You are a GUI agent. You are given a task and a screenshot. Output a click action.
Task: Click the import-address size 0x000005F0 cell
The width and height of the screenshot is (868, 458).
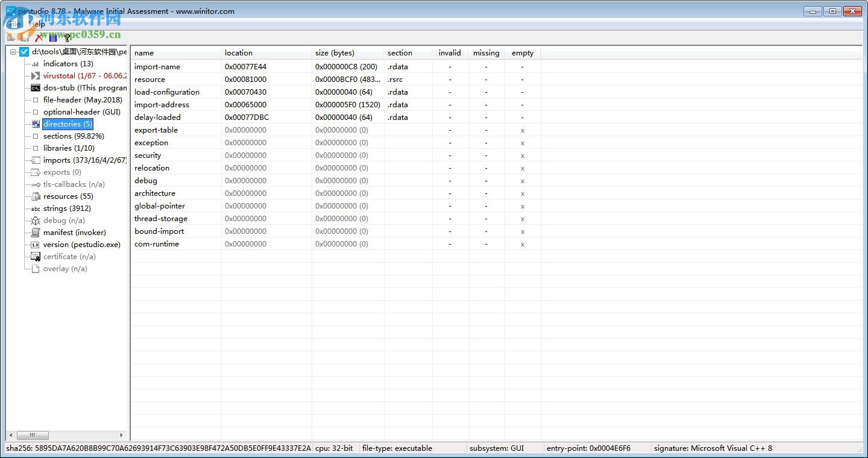[x=348, y=105]
